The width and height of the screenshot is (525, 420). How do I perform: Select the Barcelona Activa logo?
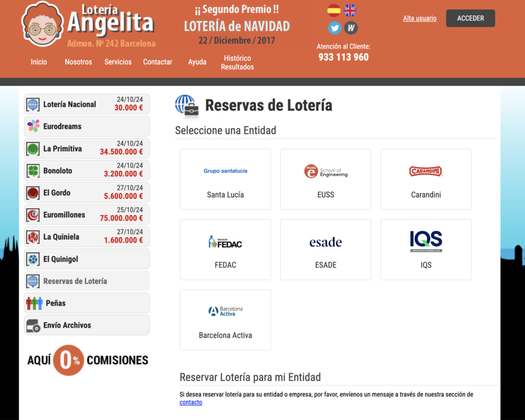coord(226,311)
